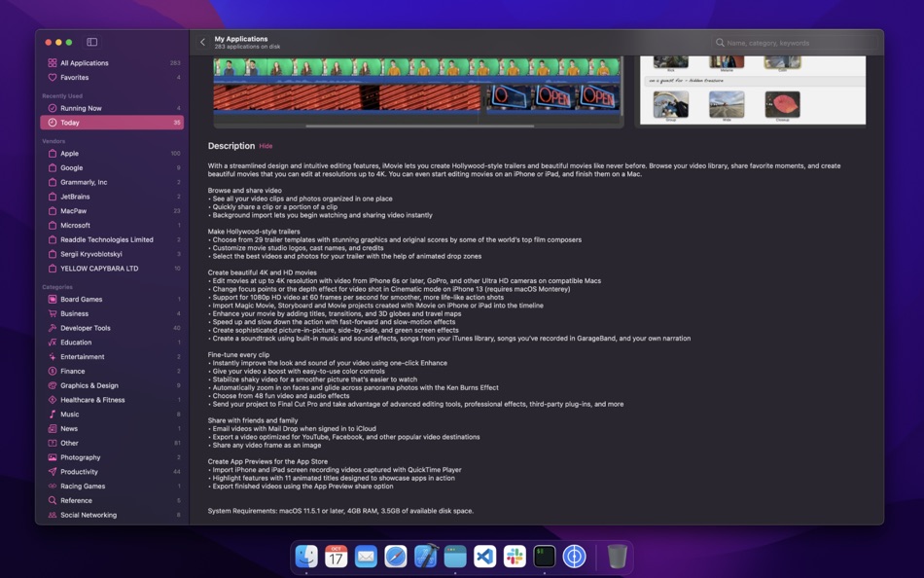Select vendor Grammarly, Inc
The image size is (924, 578).
(x=112, y=182)
